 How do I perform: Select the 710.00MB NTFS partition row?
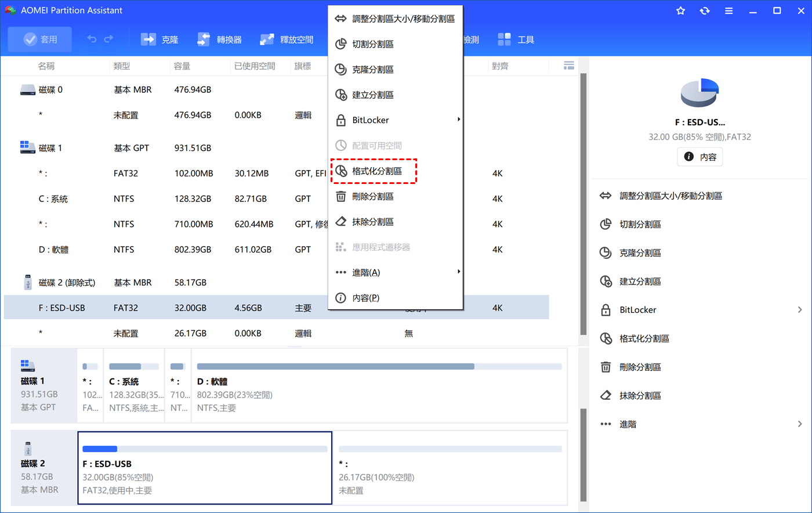tap(276, 224)
